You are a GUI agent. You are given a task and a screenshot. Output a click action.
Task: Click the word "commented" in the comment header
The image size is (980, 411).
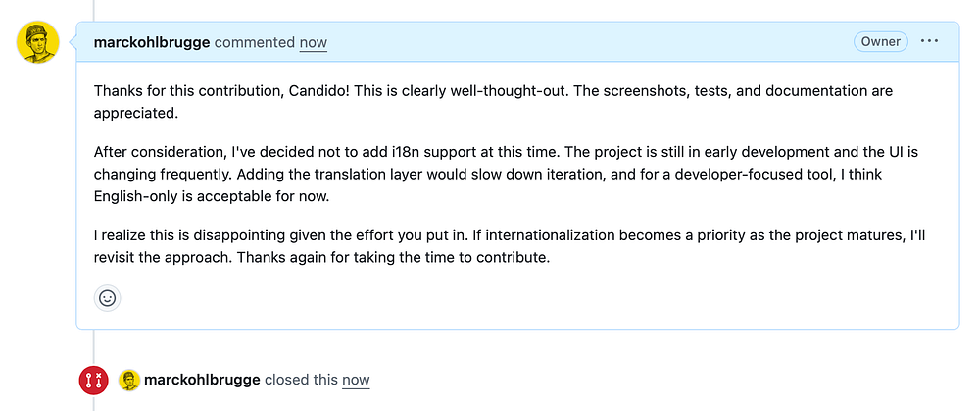[x=255, y=42]
